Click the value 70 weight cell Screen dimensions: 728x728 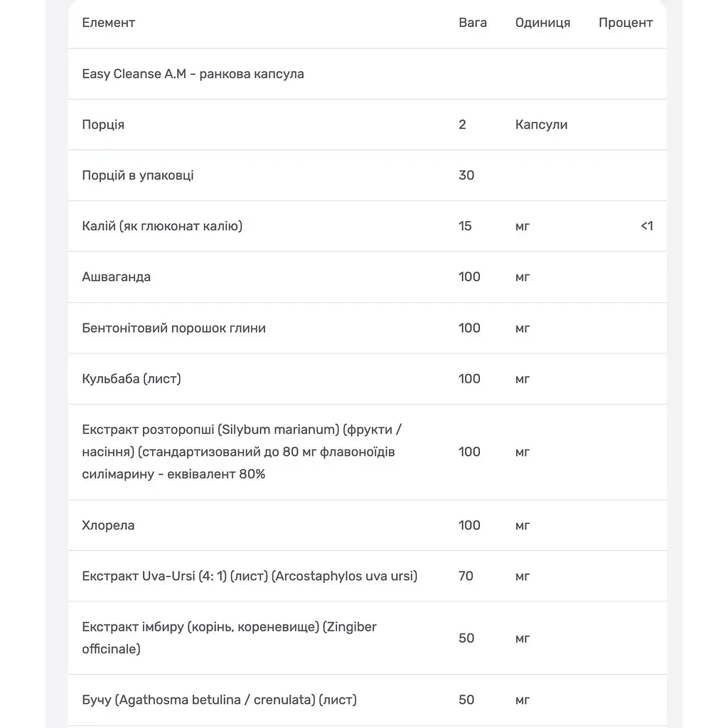point(466,576)
